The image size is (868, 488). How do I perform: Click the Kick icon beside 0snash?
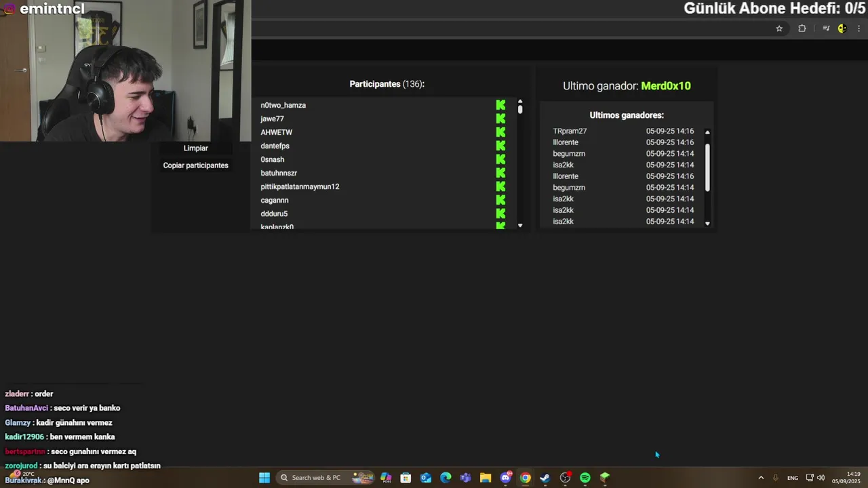[x=500, y=159]
